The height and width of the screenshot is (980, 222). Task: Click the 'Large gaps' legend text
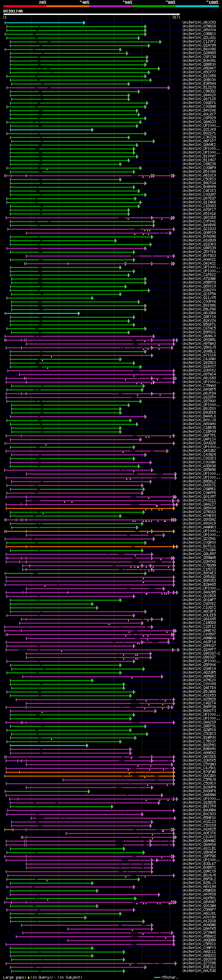click(x=15, y=977)
